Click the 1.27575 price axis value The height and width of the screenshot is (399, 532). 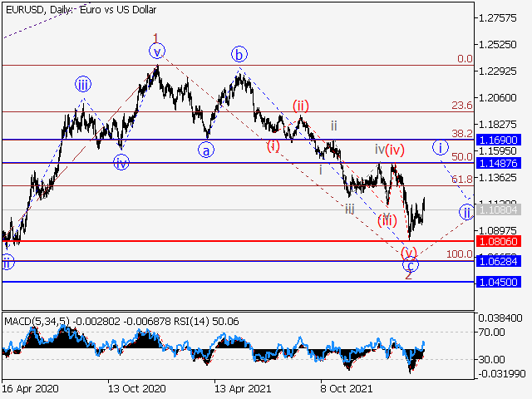[497, 18]
